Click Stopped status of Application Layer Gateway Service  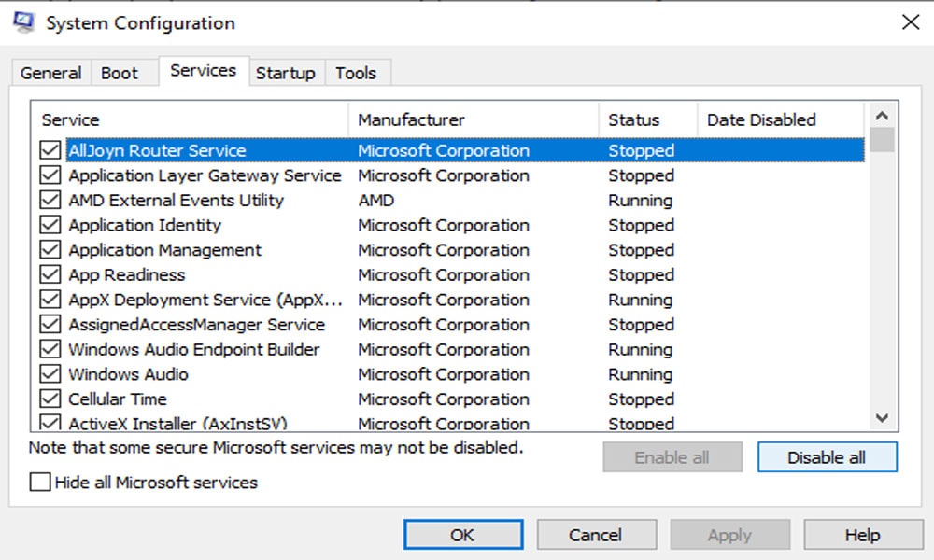pyautogui.click(x=641, y=175)
